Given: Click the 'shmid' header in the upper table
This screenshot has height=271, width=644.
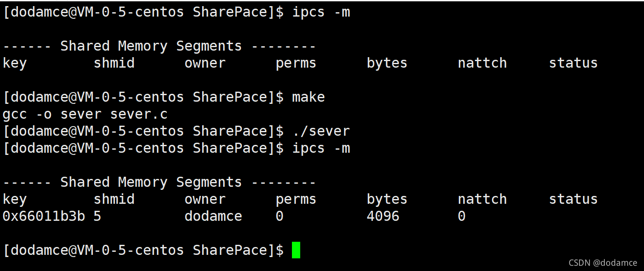Looking at the screenshot, I should point(114,63).
